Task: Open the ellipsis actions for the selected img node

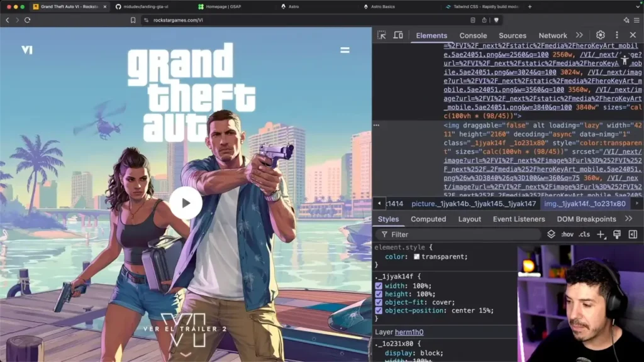Action: tap(376, 125)
